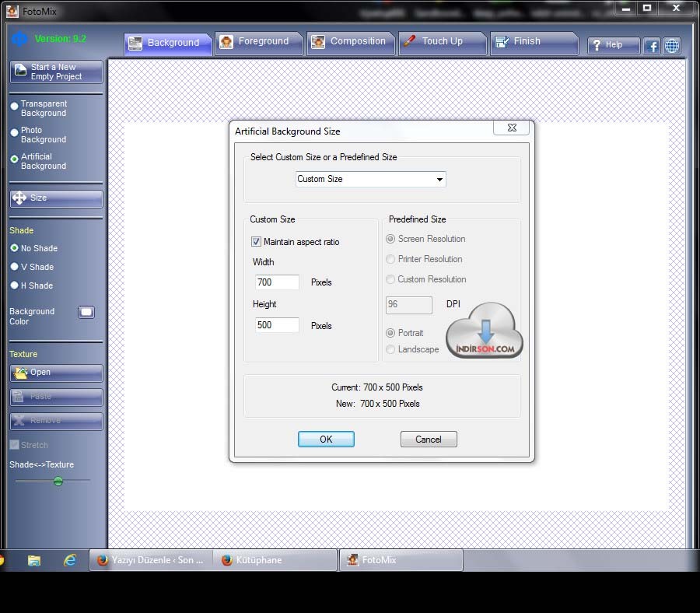This screenshot has height=613, width=700.
Task: Click the Shade<->Texture slider handle
Action: point(58,481)
